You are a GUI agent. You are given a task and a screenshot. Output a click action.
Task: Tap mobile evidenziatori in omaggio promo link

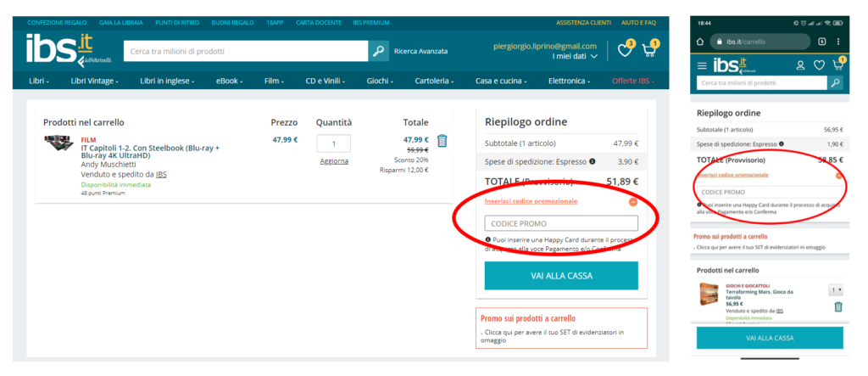click(x=762, y=247)
